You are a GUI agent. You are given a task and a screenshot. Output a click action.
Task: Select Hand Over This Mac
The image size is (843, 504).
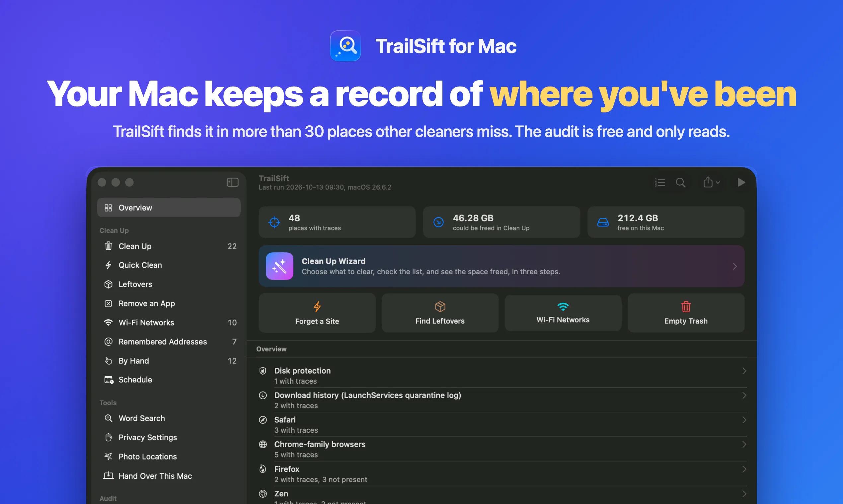(x=169, y=476)
